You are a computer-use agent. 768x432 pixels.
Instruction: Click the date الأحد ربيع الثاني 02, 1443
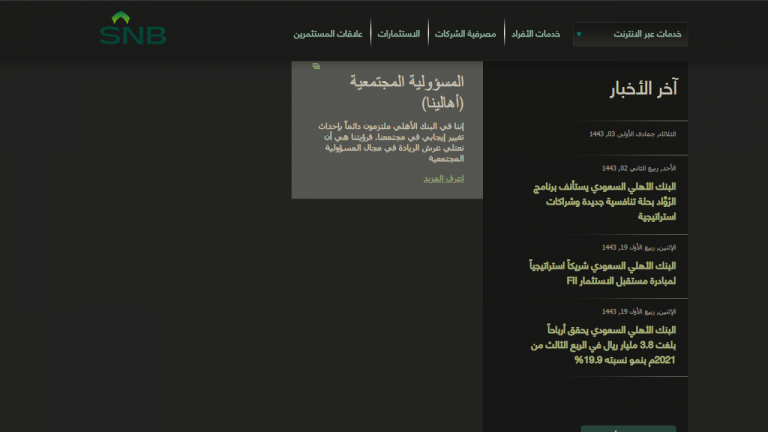click(639, 168)
